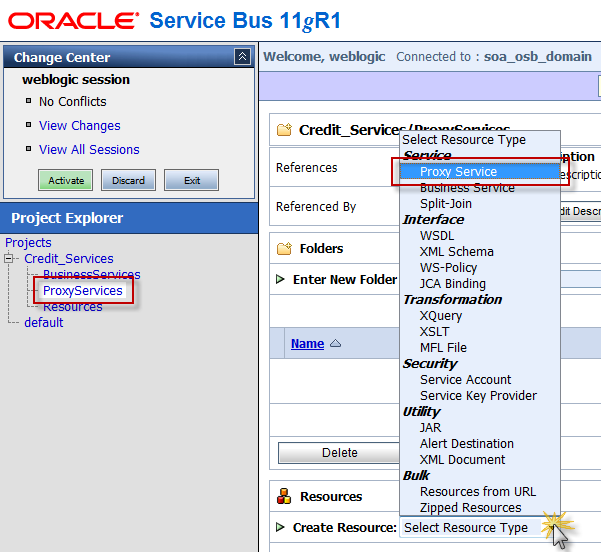Select XQuery transformation type
This screenshot has width=601, height=552.
point(441,316)
